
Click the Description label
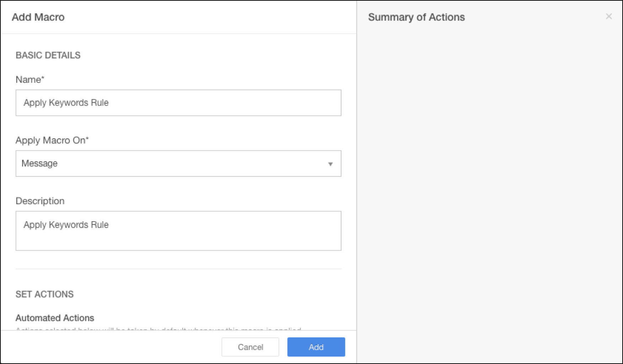40,201
